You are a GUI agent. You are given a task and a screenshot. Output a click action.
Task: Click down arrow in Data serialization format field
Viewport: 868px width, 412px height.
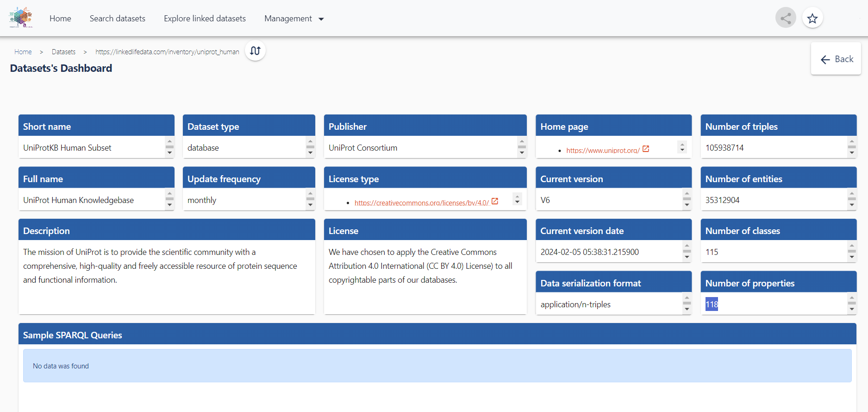[687, 310]
